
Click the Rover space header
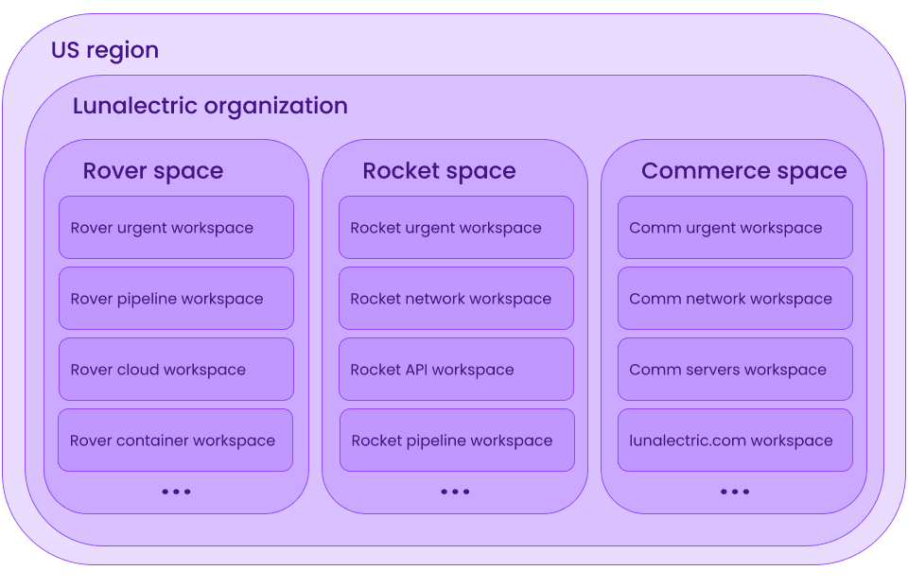click(153, 171)
